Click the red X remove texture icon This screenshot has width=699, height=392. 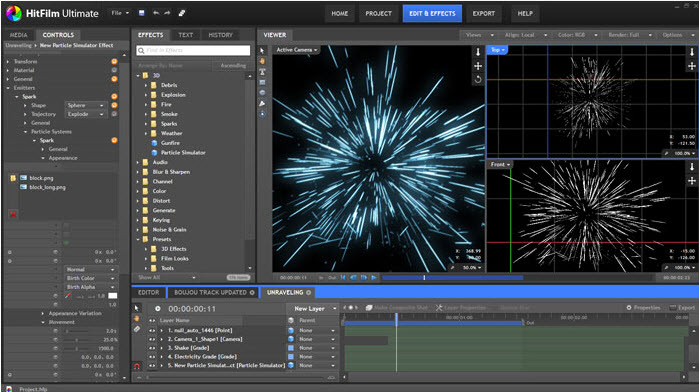click(13, 215)
